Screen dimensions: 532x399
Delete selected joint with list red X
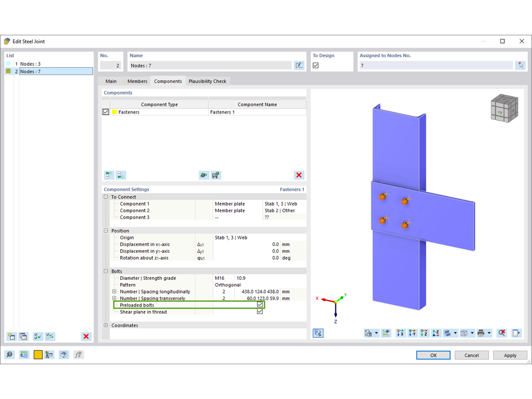[86, 336]
